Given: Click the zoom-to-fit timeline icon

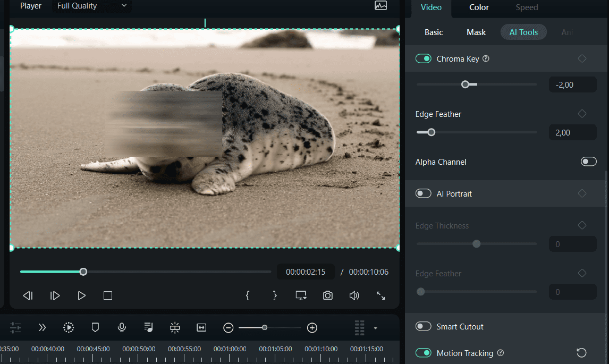Looking at the screenshot, I should pyautogui.click(x=201, y=327).
